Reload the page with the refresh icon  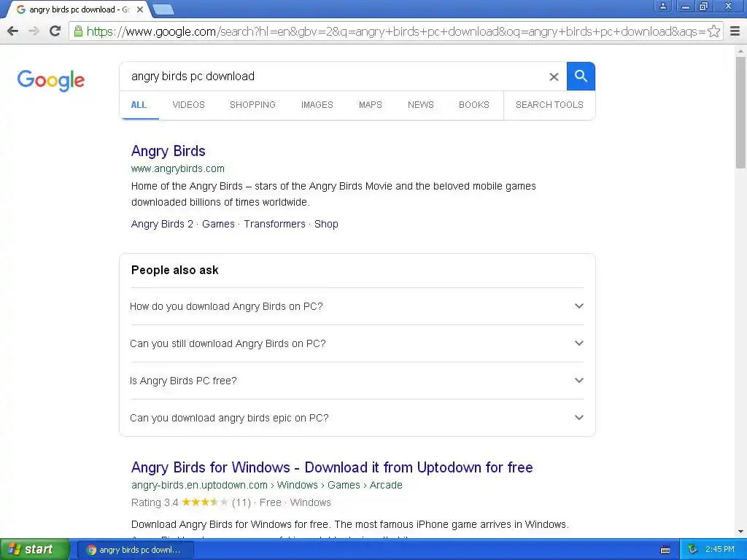click(55, 31)
